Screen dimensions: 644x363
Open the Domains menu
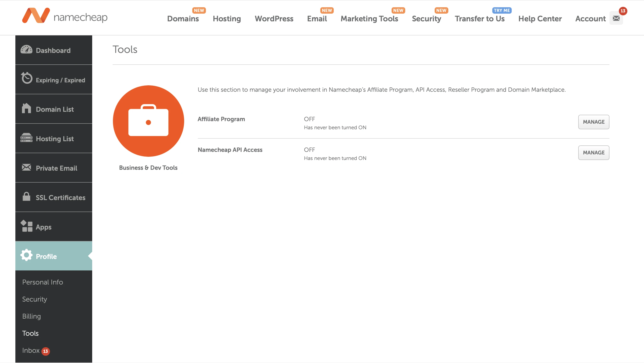pos(183,19)
